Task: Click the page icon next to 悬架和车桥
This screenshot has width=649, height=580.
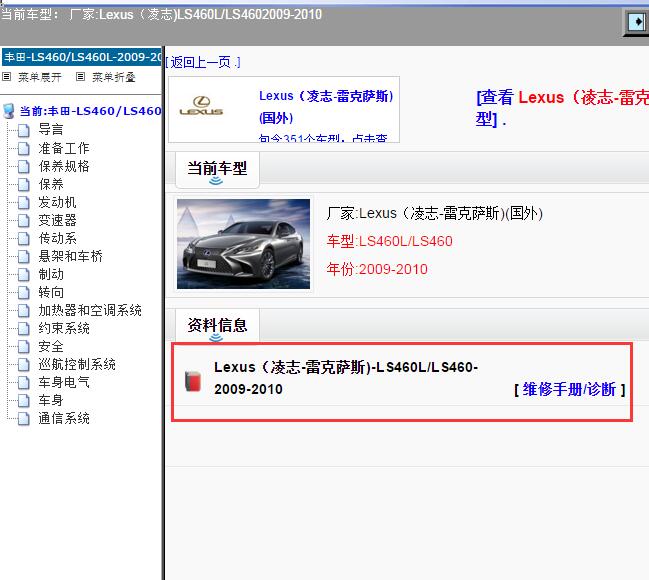Action: [x=24, y=256]
